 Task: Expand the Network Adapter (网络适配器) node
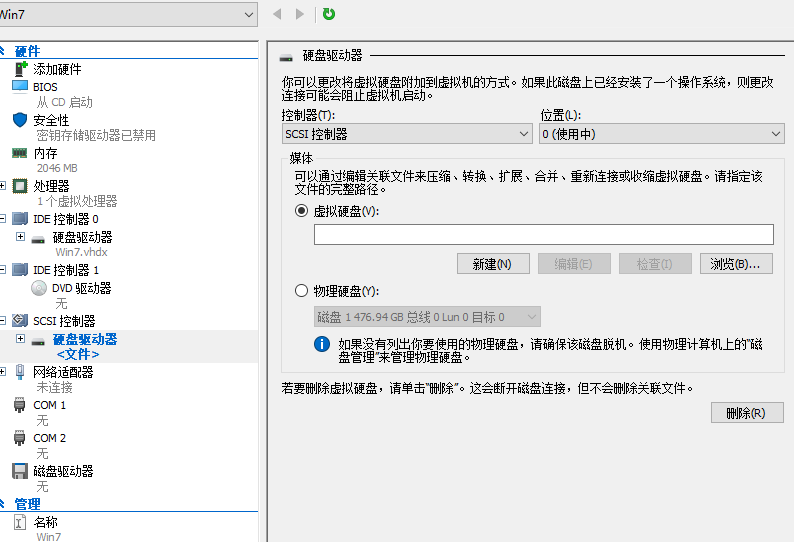click(x=3, y=372)
